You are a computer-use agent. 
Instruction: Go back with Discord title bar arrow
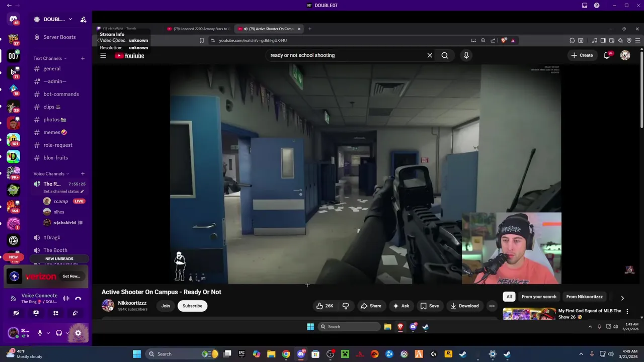tap(9, 6)
